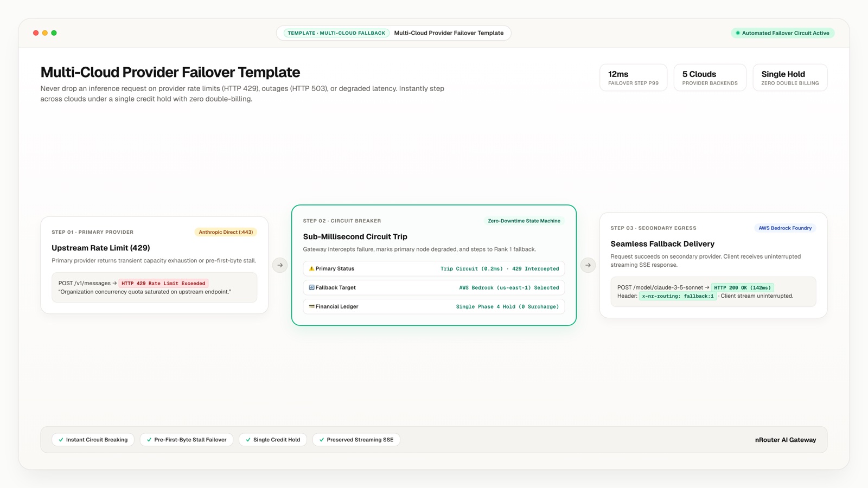Select the Anthropic Direct (:443) badge
The height and width of the screenshot is (488, 868).
(226, 232)
